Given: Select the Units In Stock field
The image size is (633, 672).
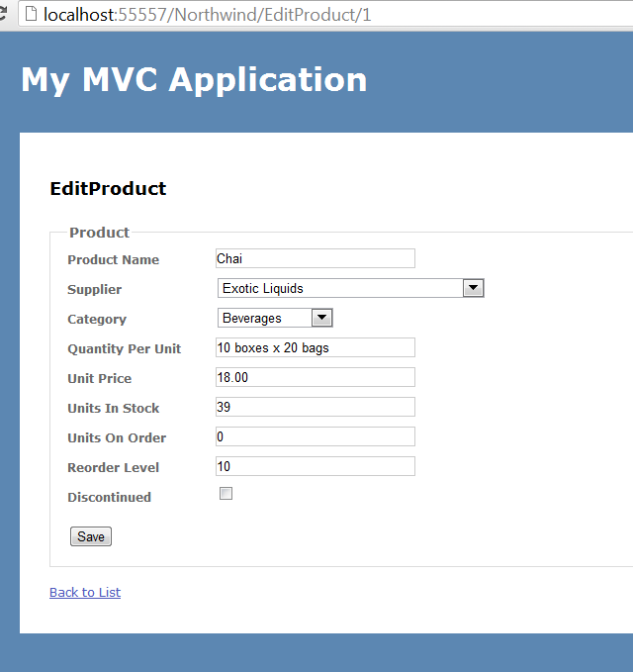Looking at the screenshot, I should pos(316,407).
